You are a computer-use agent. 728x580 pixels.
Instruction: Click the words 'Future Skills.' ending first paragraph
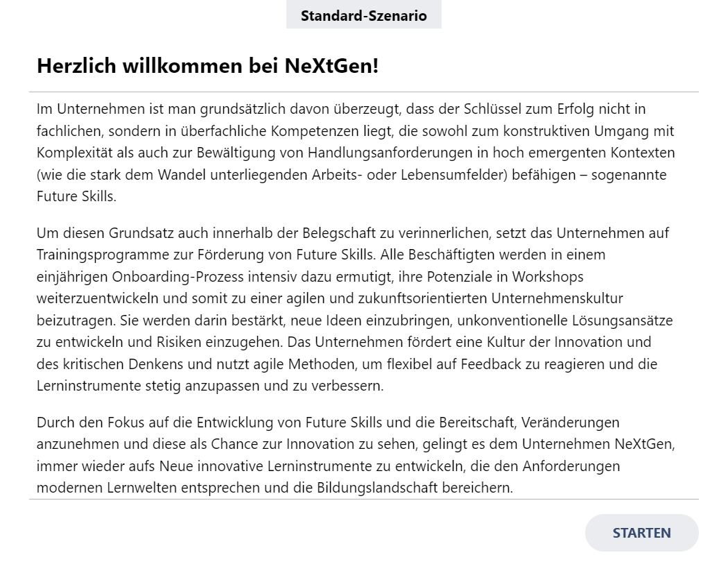coord(76,196)
